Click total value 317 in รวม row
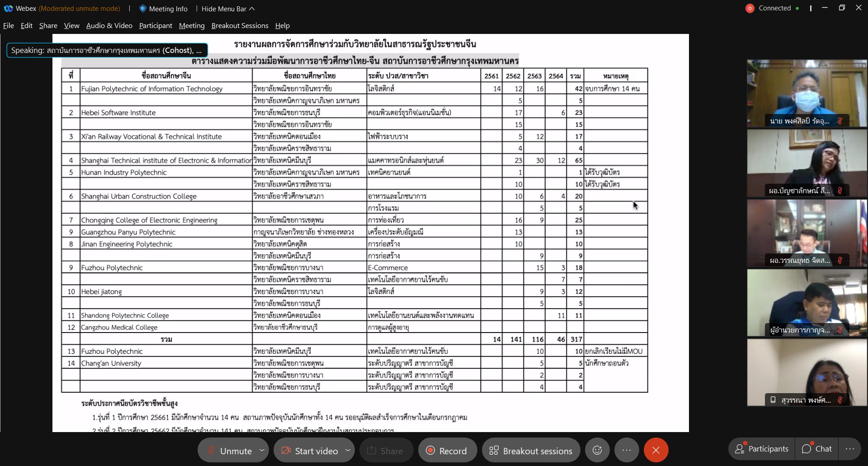The image size is (868, 466). (x=576, y=339)
